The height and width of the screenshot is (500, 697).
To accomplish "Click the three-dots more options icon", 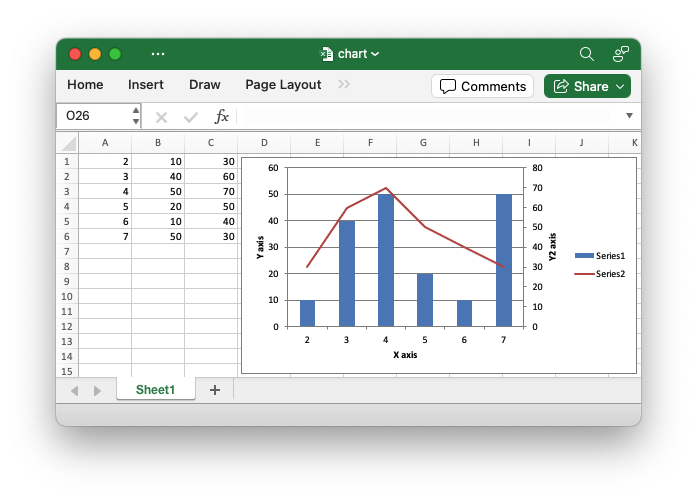I will tap(158, 54).
